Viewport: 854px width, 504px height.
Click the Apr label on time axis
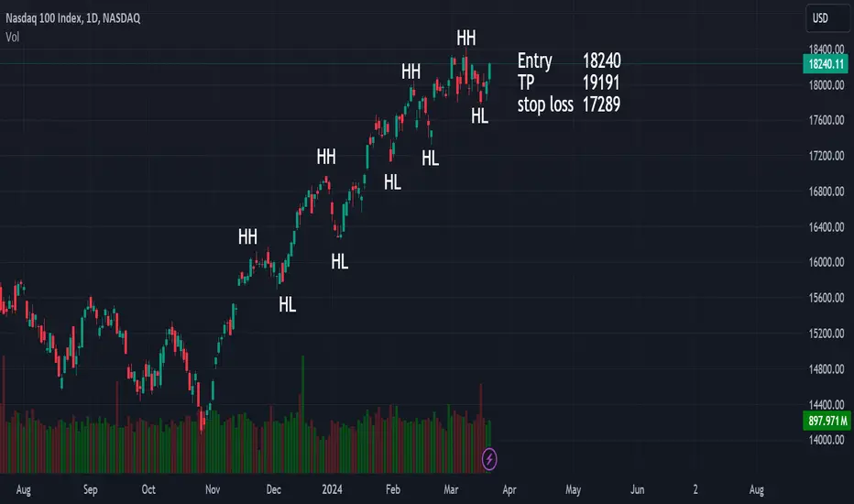[509, 490]
